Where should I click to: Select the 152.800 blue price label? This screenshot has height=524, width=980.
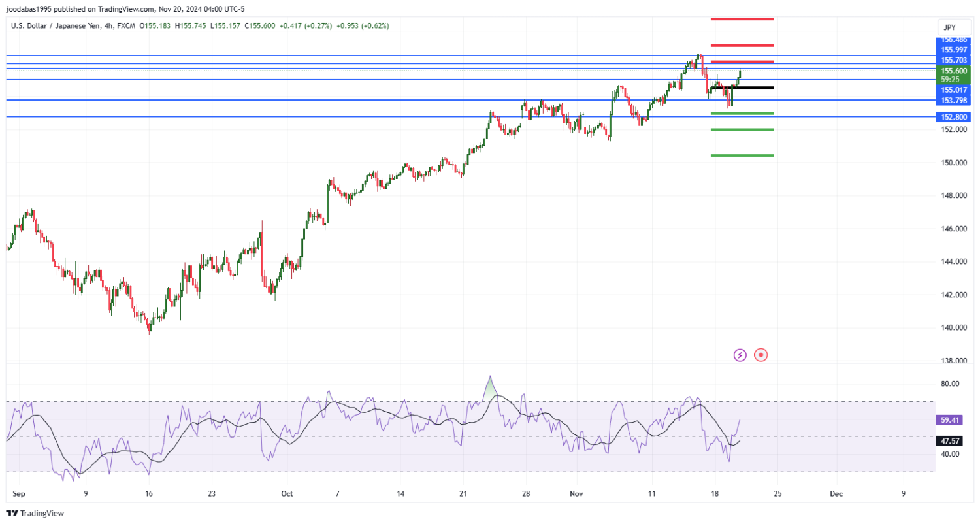point(954,117)
